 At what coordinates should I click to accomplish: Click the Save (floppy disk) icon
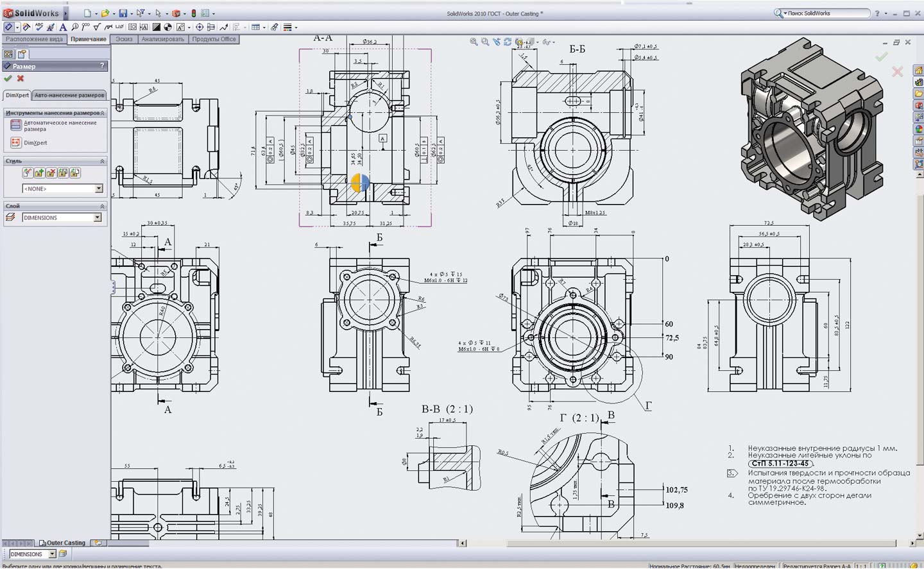(123, 13)
